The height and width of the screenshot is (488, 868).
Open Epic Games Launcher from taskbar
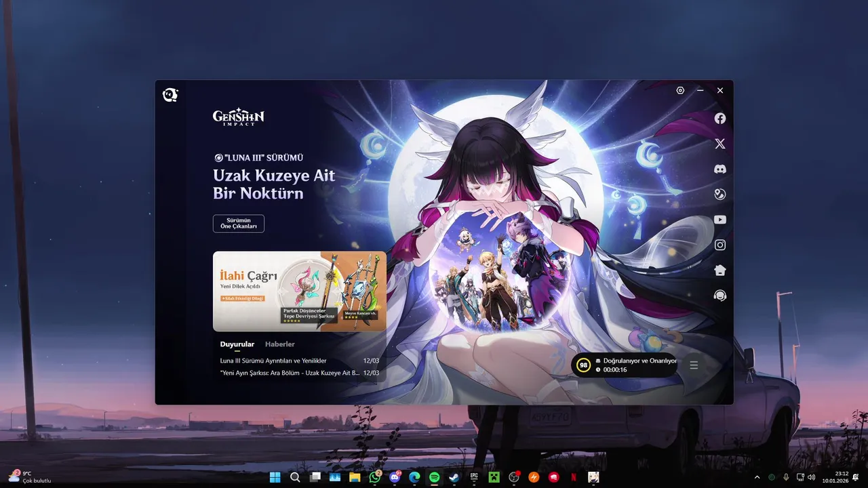click(x=474, y=477)
